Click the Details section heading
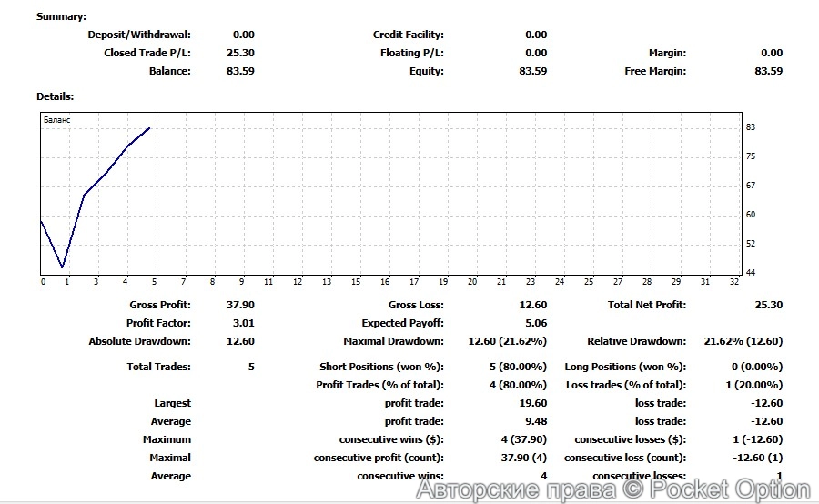819x504 pixels. (55, 96)
